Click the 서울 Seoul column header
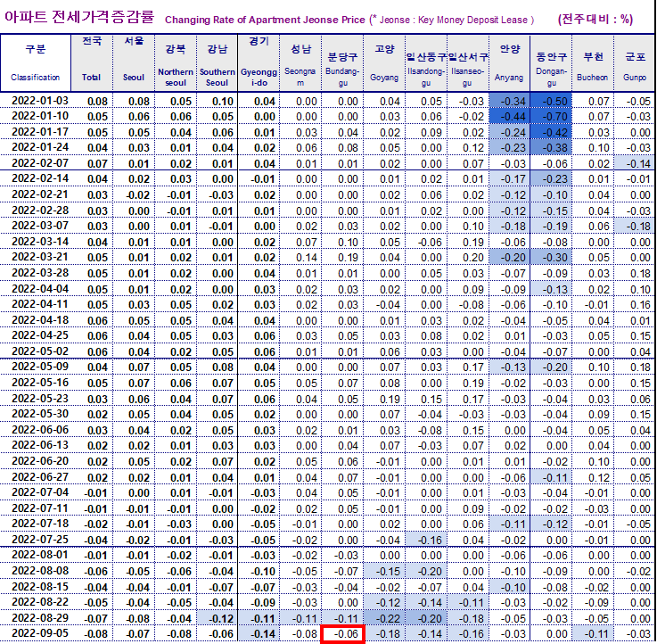Viewport: 657px width, 644px height. pos(134,63)
